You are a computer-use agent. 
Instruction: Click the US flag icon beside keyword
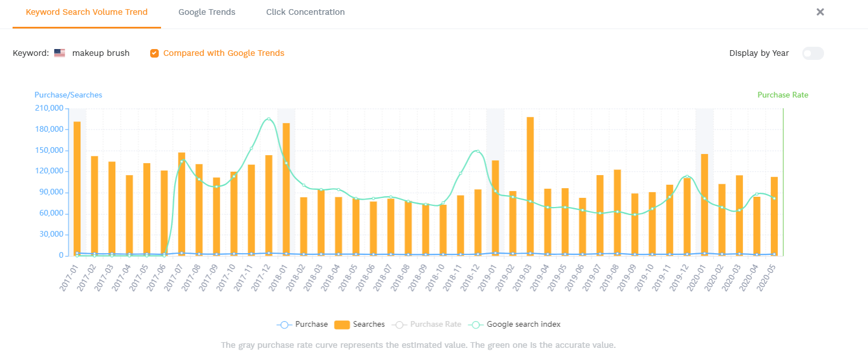click(59, 53)
